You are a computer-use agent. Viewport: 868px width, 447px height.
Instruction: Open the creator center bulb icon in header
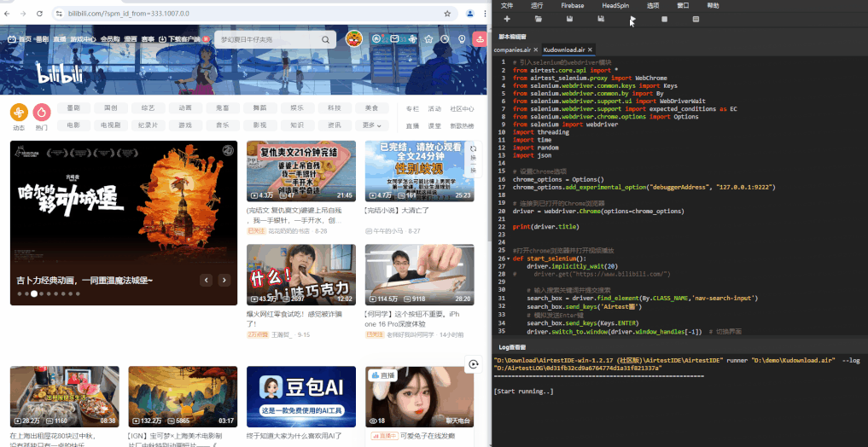[462, 39]
